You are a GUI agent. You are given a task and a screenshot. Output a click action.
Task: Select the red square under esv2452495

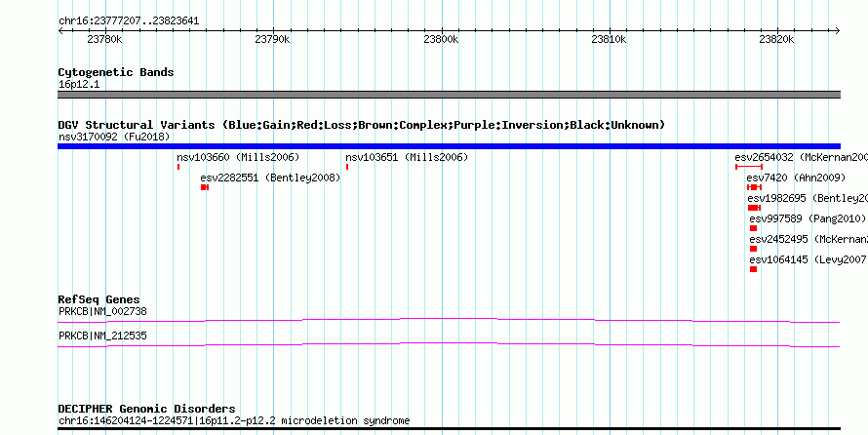(x=754, y=249)
